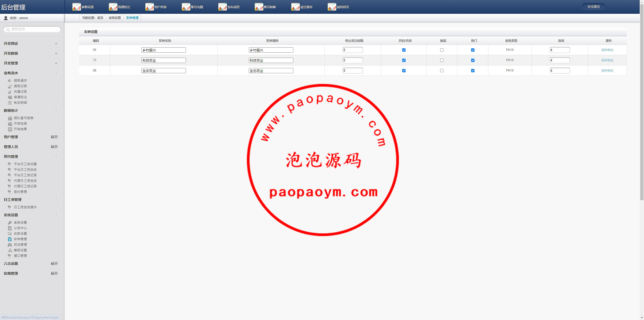Go to 首页 in the breadcrumb
Viewport: 644px width, 320px height.
click(x=100, y=18)
